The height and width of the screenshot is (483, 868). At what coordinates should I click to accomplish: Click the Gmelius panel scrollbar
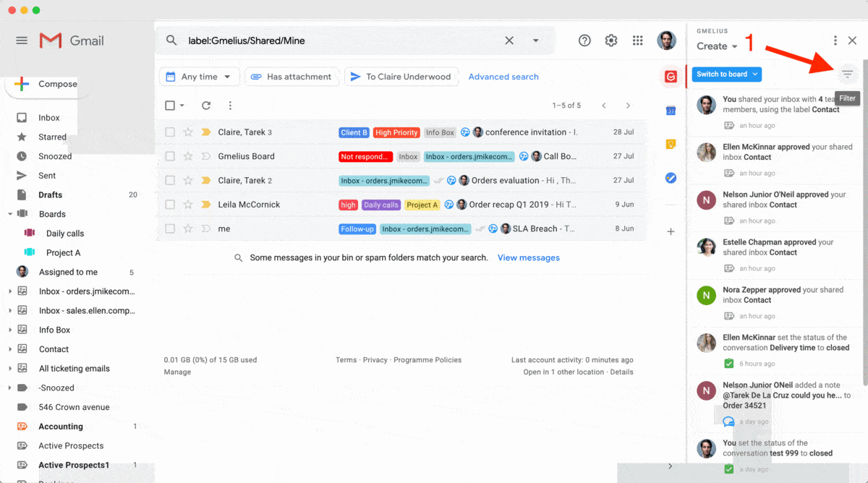[x=865, y=224]
